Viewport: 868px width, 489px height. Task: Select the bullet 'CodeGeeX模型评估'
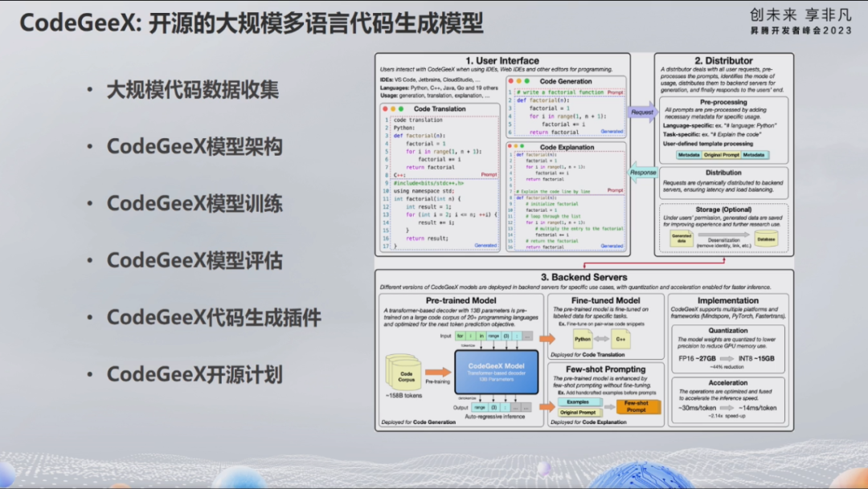(x=194, y=260)
